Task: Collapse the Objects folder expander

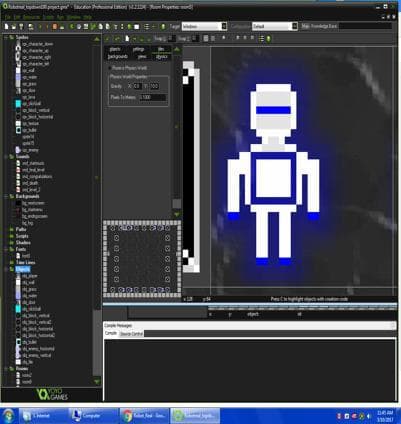Action: click(6, 269)
